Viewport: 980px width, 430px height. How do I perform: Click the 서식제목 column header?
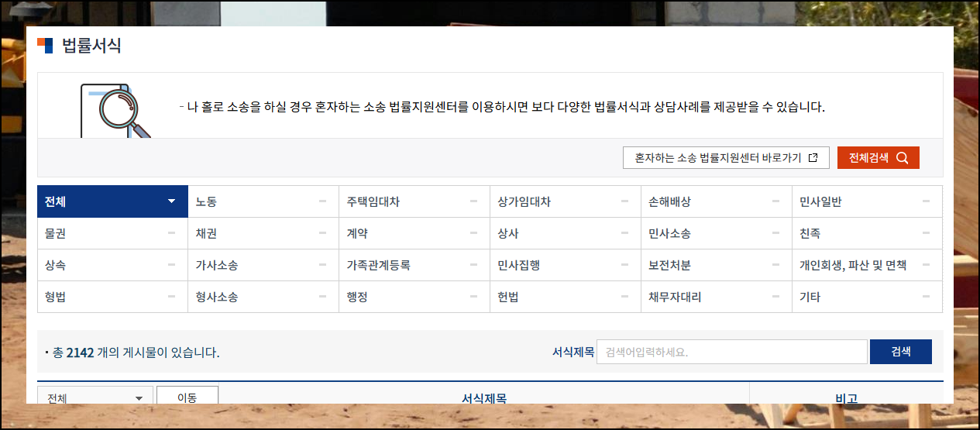click(x=484, y=398)
